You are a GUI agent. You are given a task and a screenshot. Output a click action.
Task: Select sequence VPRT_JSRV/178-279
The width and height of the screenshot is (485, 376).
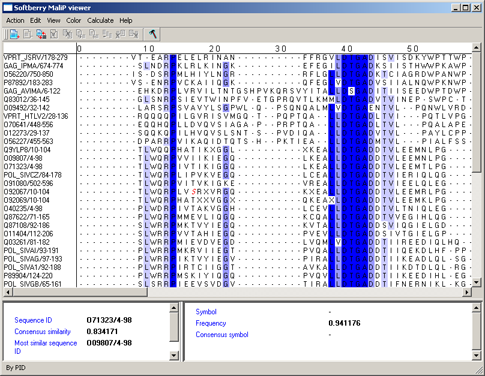click(35, 57)
